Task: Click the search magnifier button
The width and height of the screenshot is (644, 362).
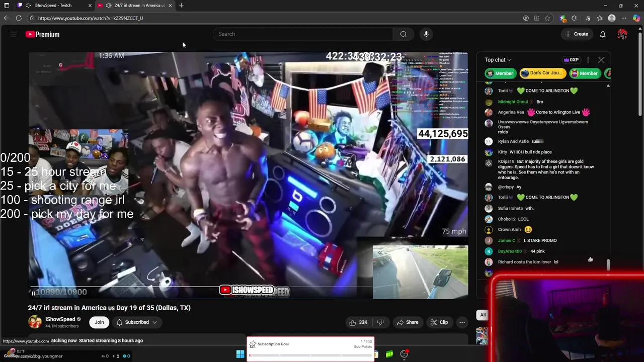Action: tap(403, 34)
